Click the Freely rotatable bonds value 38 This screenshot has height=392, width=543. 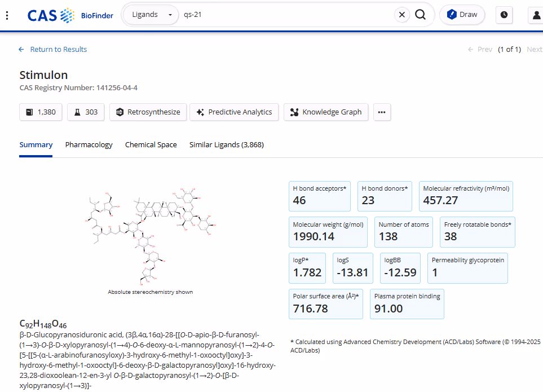(x=451, y=236)
